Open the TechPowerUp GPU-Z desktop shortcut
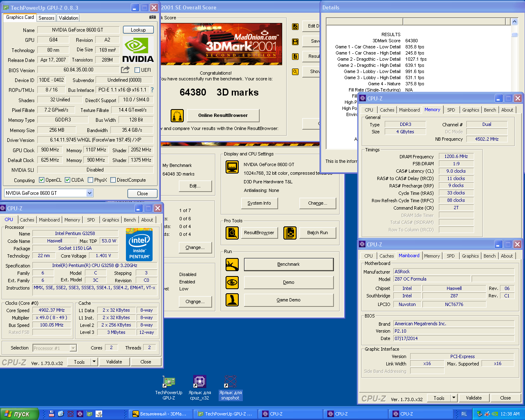 point(169,388)
